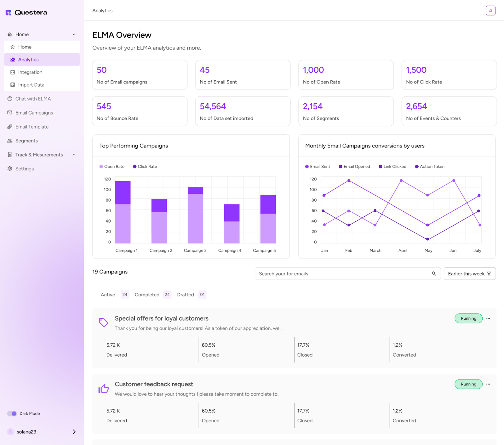Collapse the Home sidebar section
The image size is (504, 445).
[x=74, y=34]
